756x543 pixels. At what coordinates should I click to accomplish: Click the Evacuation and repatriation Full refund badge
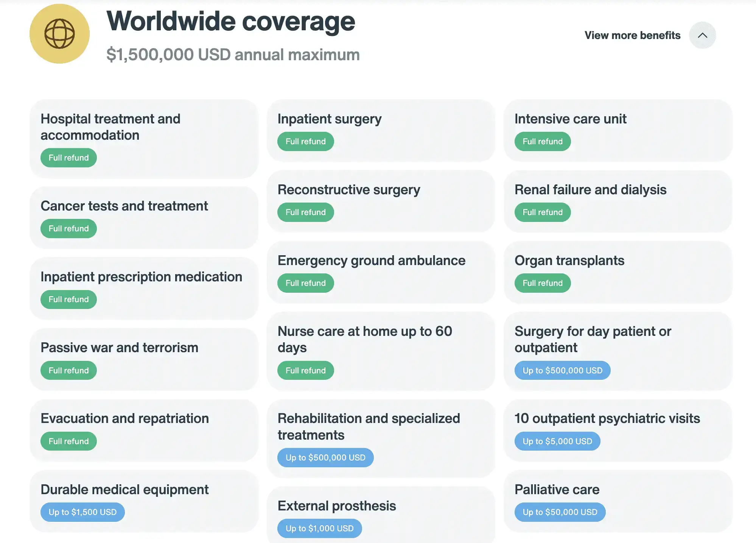click(68, 442)
